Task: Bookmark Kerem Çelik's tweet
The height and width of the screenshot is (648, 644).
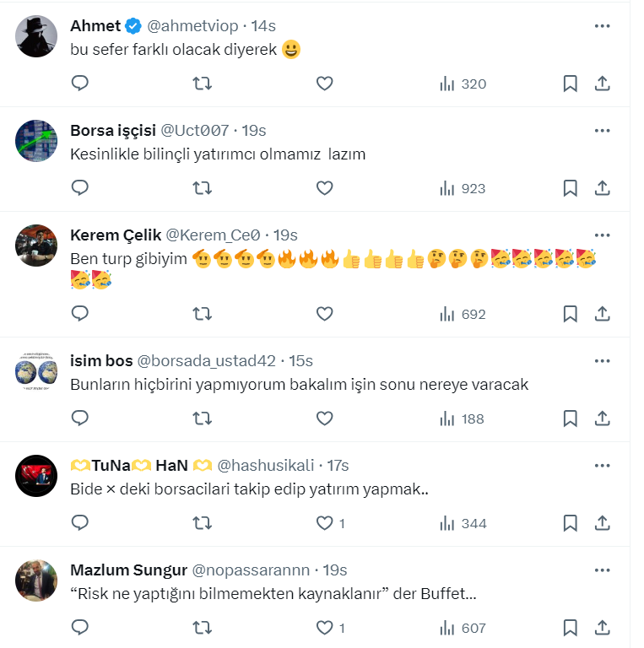Action: click(570, 314)
